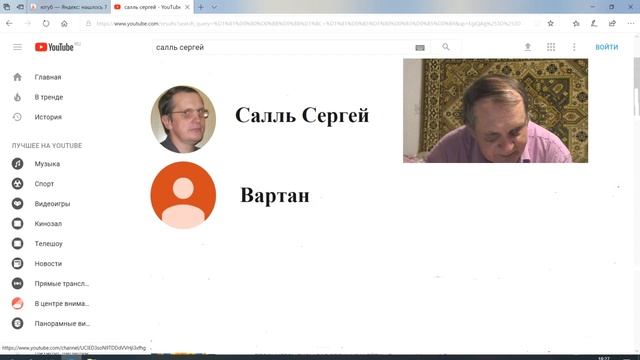The height and width of the screenshot is (360, 640).
Task: Open the tab list chevron dropdown
Action: [x=214, y=7]
